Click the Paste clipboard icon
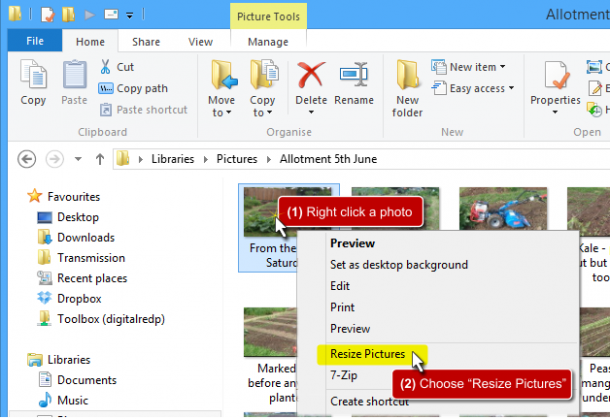 click(74, 74)
